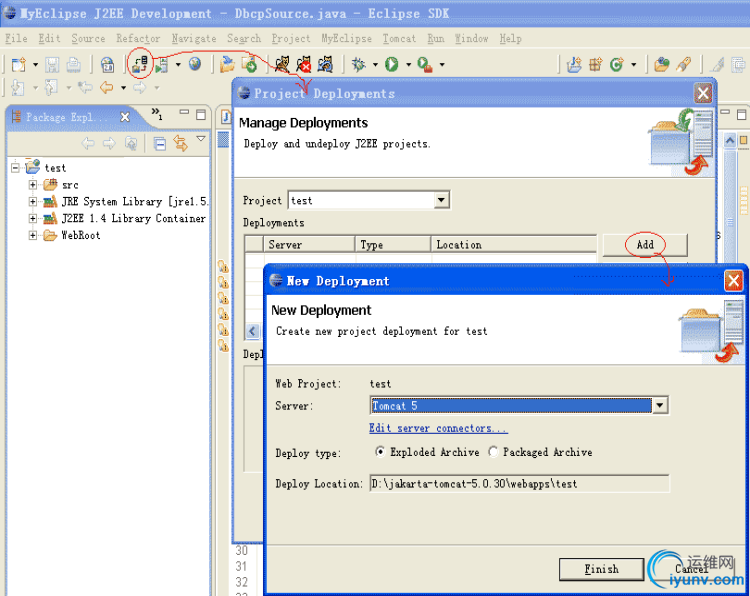
Task: Select the Packaged Archive radio button
Action: tap(493, 452)
